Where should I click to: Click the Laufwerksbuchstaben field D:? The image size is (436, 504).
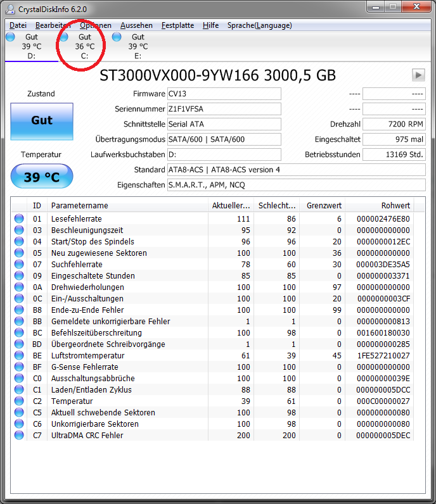pyautogui.click(x=224, y=154)
